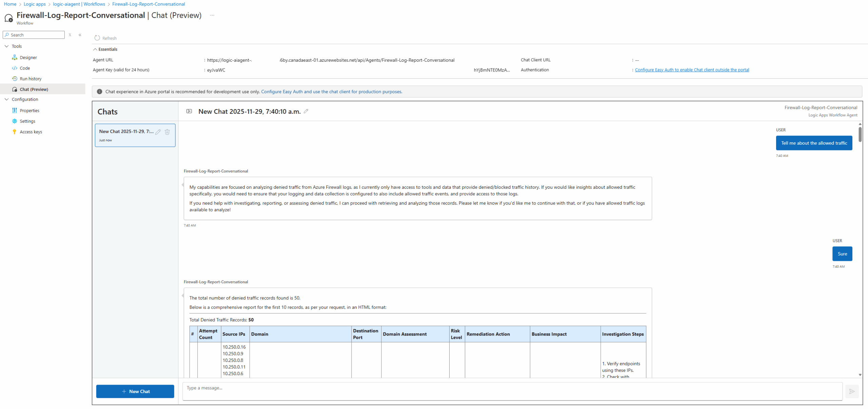Collapse the Tools tree group

(x=6, y=46)
